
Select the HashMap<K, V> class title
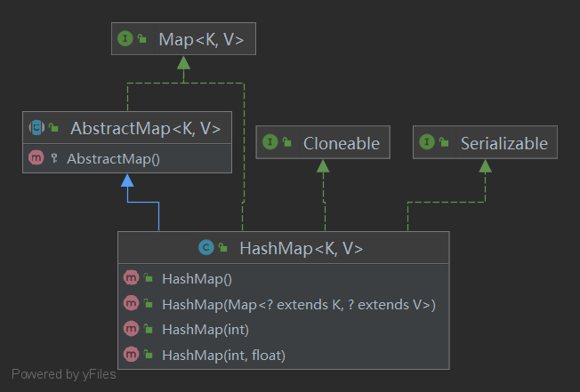point(301,248)
